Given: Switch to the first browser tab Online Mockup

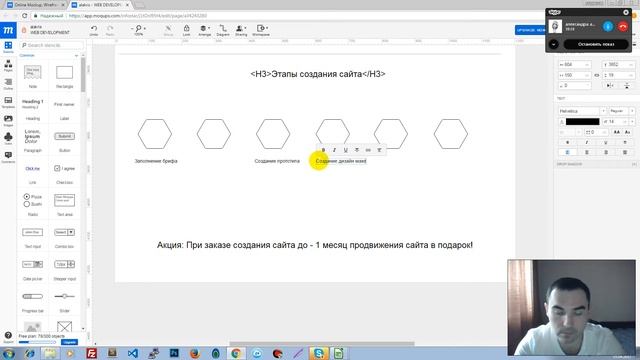Looking at the screenshot, I should point(36,5).
